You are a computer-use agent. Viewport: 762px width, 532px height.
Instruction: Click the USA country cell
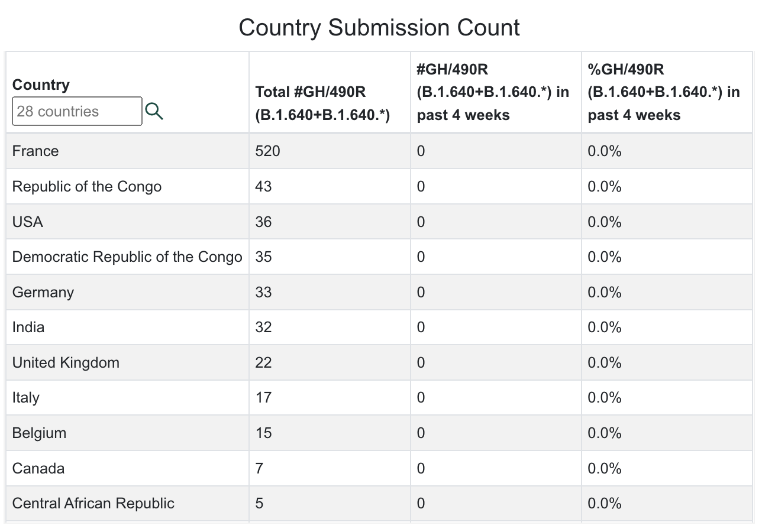28,222
